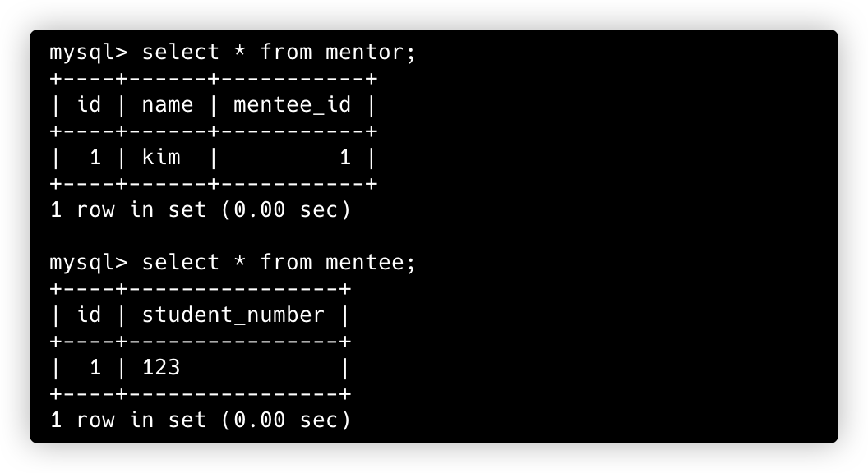Click the student number value 123
This screenshot has width=868, height=473.
161,367
